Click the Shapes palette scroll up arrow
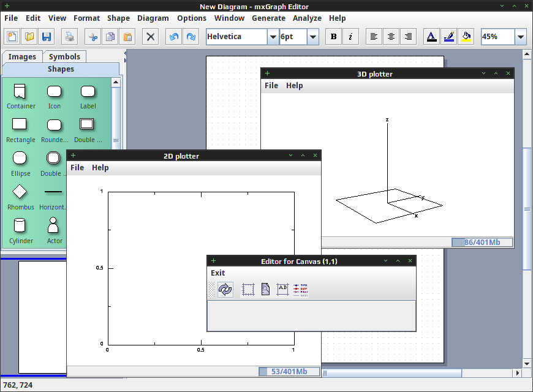 pyautogui.click(x=116, y=82)
